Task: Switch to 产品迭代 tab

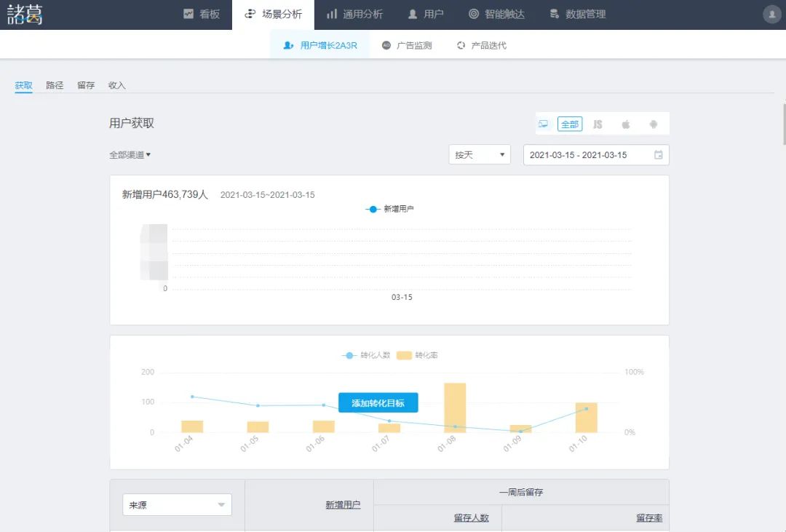Action: coord(481,45)
